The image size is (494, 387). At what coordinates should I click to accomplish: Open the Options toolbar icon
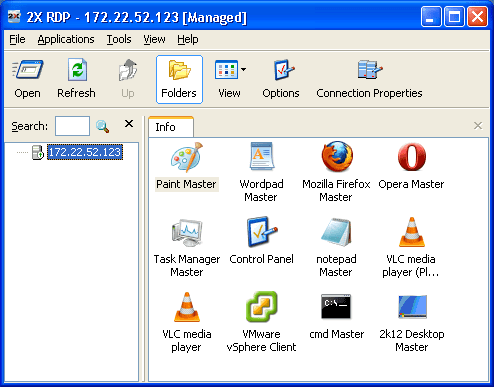[284, 70]
